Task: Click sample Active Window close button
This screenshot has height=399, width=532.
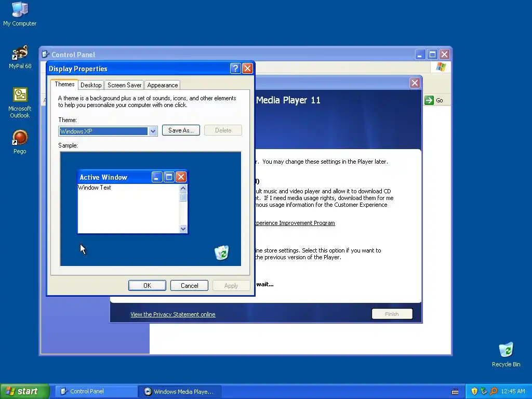Action: click(181, 177)
